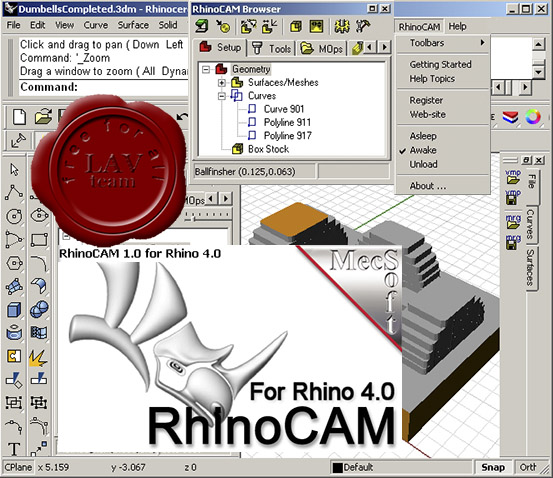Choose Web-site from the menu
The image size is (553, 478).
coord(427,114)
